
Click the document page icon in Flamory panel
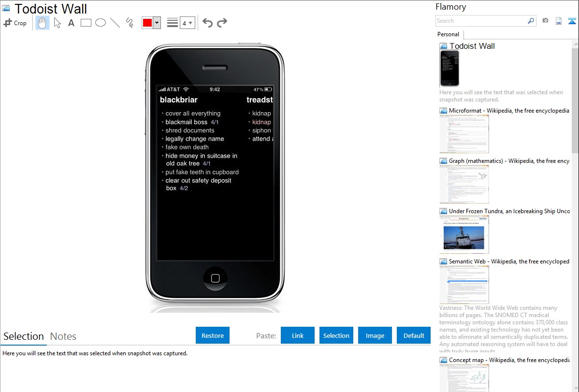[x=559, y=21]
